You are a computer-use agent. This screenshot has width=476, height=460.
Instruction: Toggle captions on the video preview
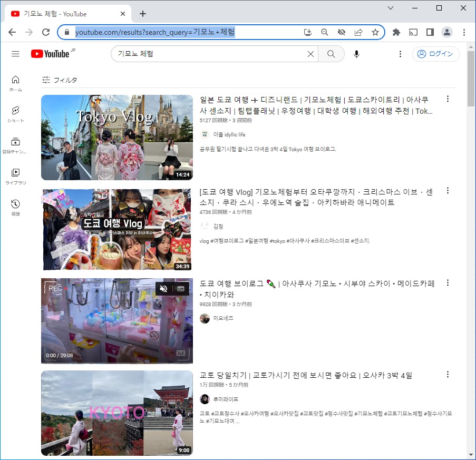[181, 289]
